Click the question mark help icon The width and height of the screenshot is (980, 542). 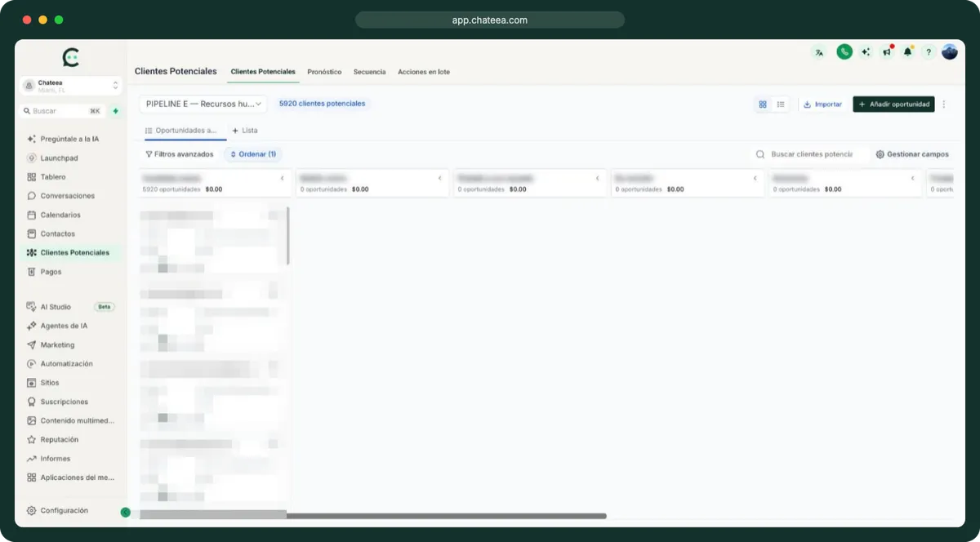(x=929, y=52)
